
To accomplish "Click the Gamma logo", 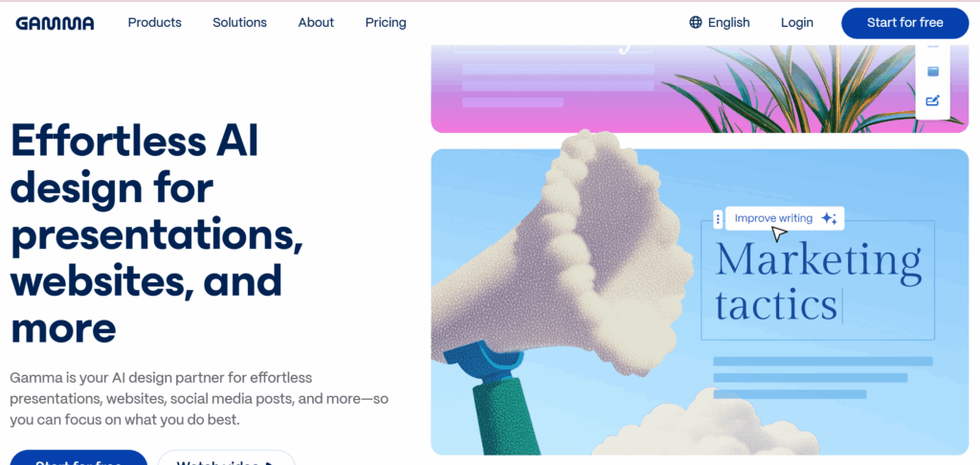I will (55, 23).
